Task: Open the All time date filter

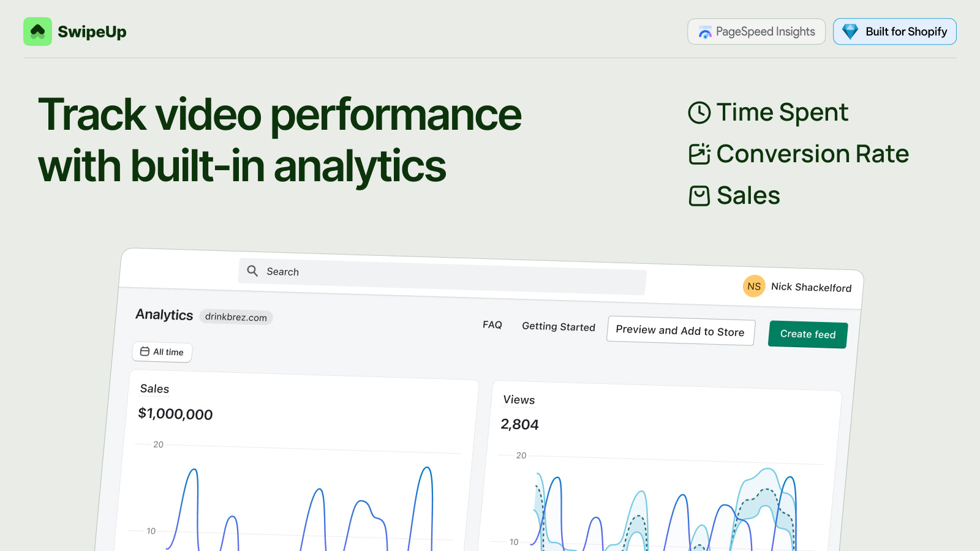Action: (x=162, y=352)
